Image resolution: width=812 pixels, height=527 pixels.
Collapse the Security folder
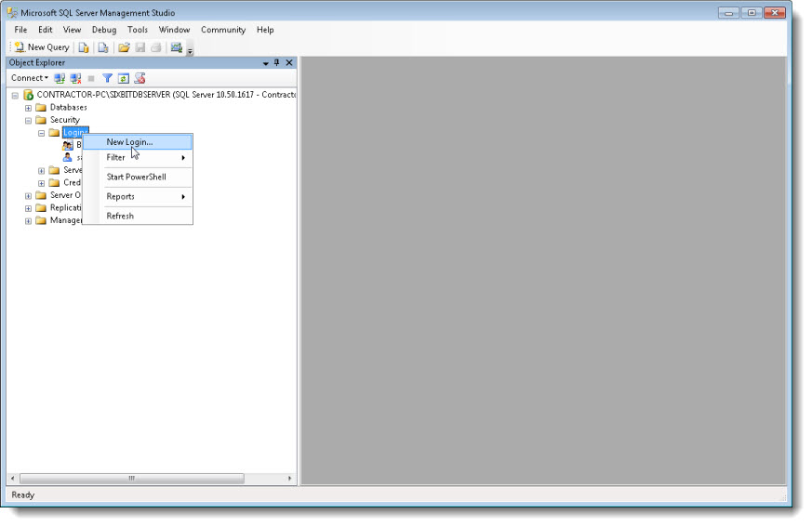[29, 121]
